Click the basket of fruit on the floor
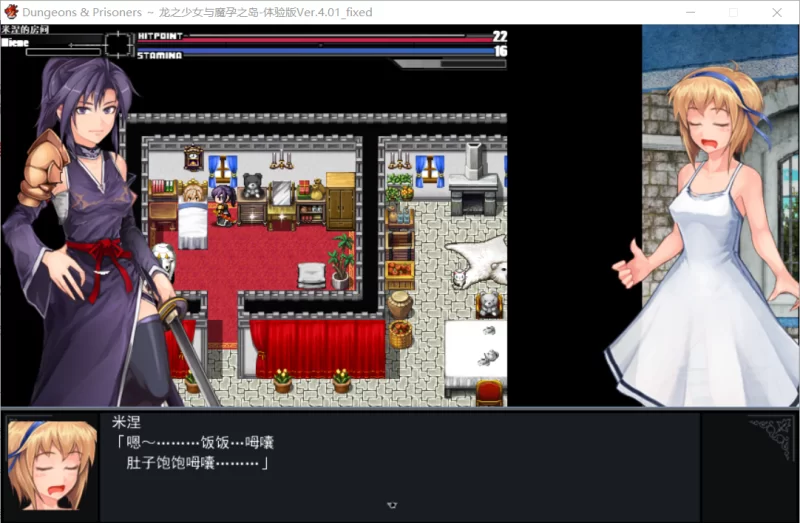The height and width of the screenshot is (523, 800). [x=401, y=335]
